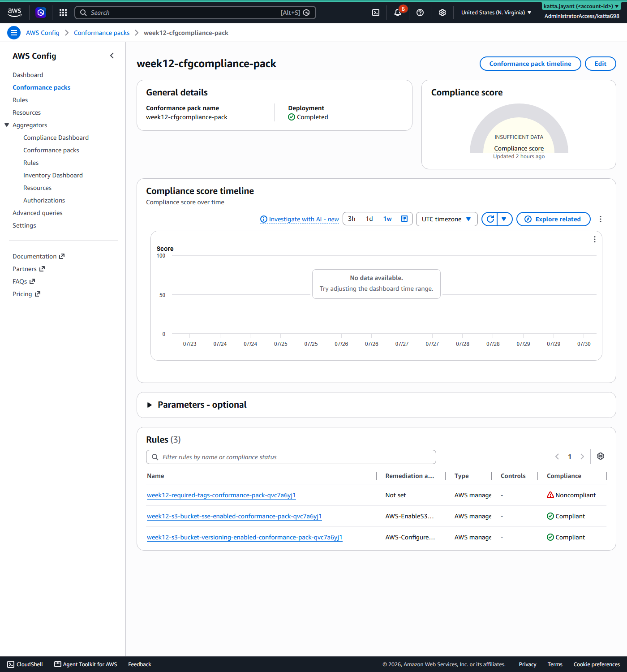
Task: Click the Investigate with AI info icon
Action: coord(264,219)
